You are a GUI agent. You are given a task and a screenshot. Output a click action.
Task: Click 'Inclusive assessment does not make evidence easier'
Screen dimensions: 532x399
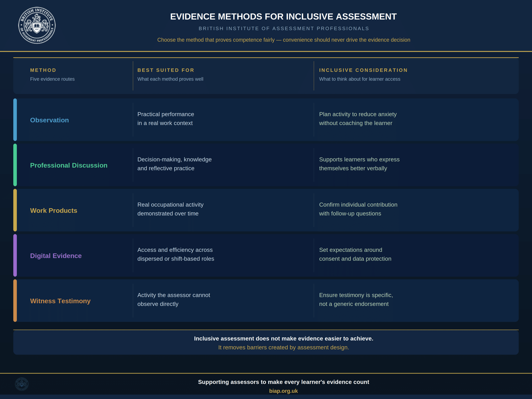click(x=283, y=338)
